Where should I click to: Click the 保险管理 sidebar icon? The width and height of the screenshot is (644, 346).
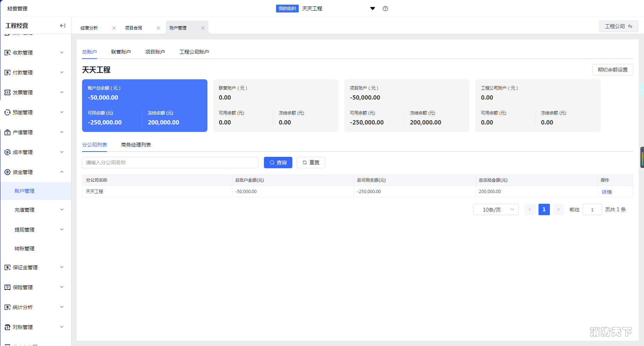point(7,287)
